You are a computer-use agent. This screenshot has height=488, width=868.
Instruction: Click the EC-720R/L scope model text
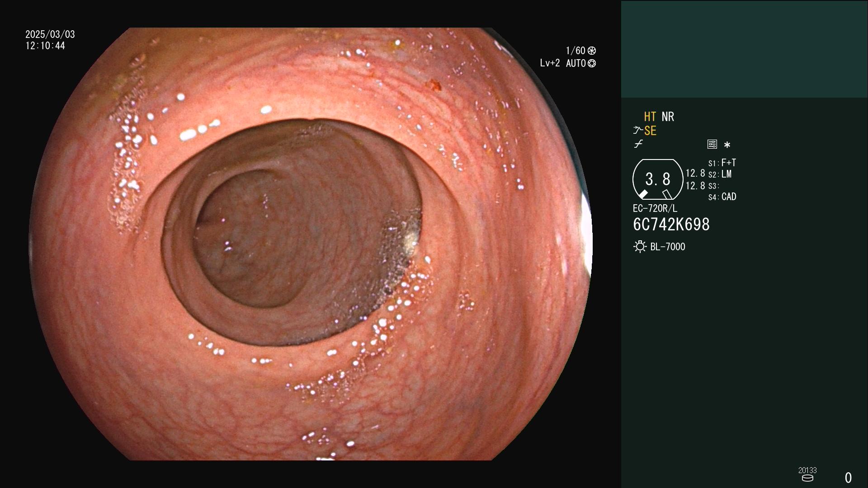655,209
